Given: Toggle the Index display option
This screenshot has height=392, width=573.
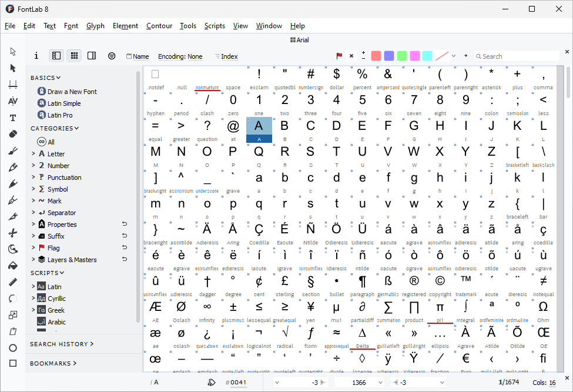Looking at the screenshot, I should (226, 56).
